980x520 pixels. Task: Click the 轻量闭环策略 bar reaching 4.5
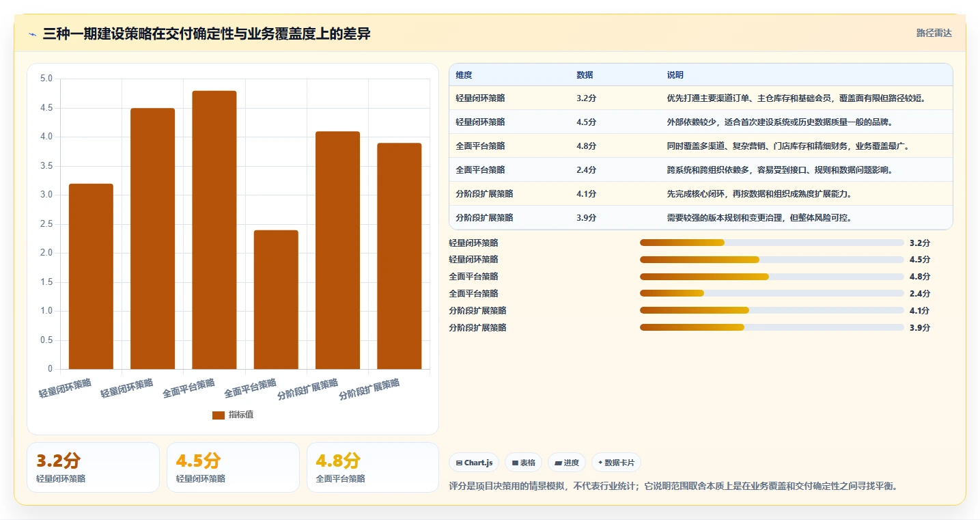click(x=152, y=238)
